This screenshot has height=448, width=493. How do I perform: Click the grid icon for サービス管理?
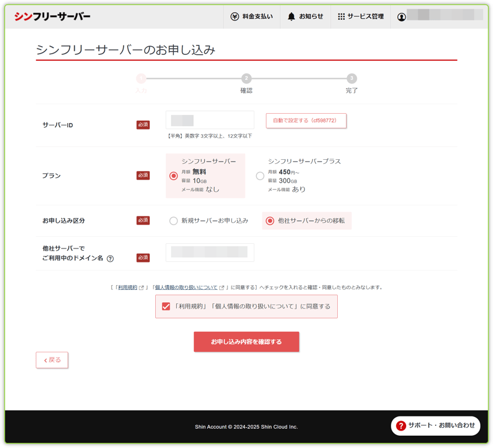tap(341, 16)
